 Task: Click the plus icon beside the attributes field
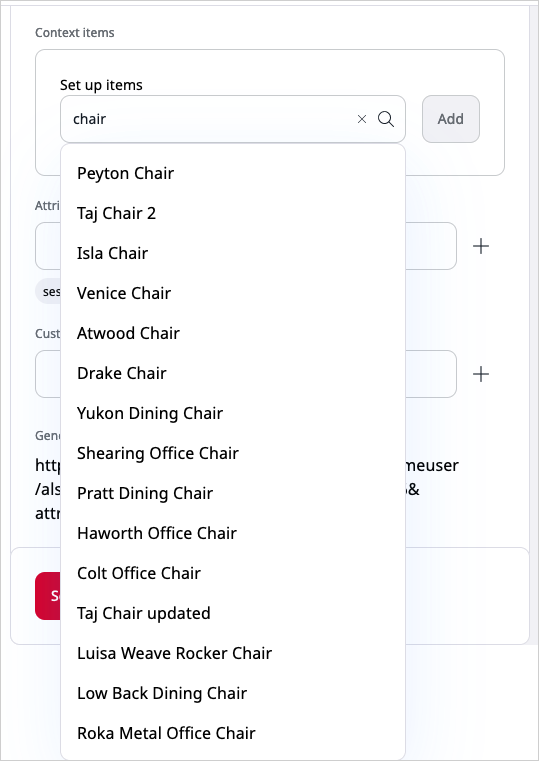[x=481, y=247]
